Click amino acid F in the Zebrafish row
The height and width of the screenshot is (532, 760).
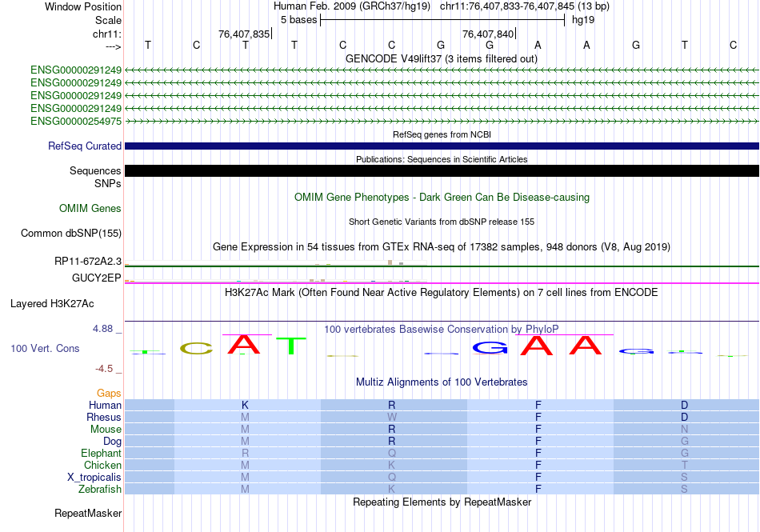pos(538,489)
